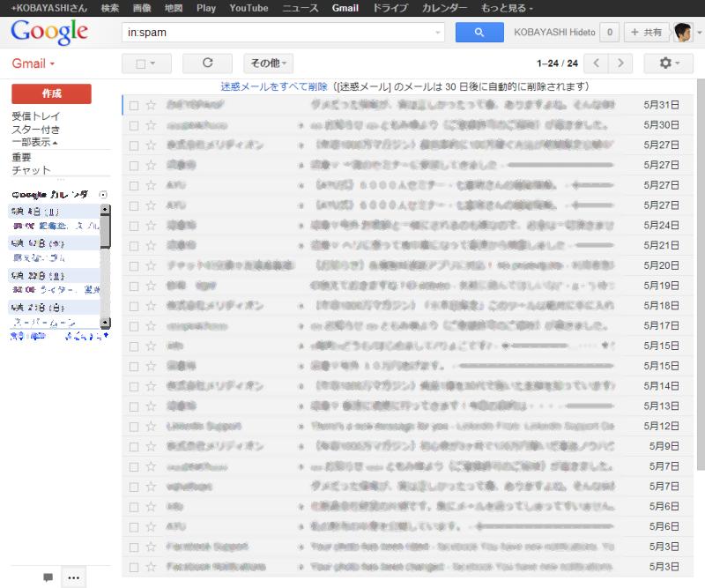The height and width of the screenshot is (588, 705).
Task: Click the main page vertical scrollbar
Action: (701, 274)
